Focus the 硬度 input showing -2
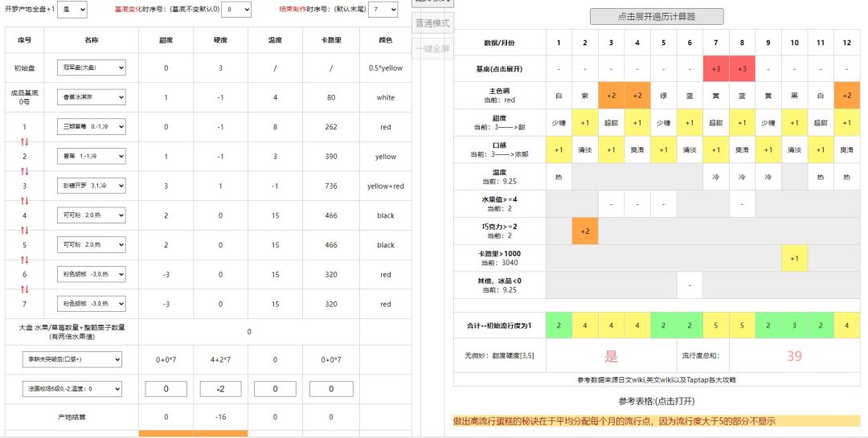Image resolution: width=868 pixels, height=438 pixels. click(220, 389)
